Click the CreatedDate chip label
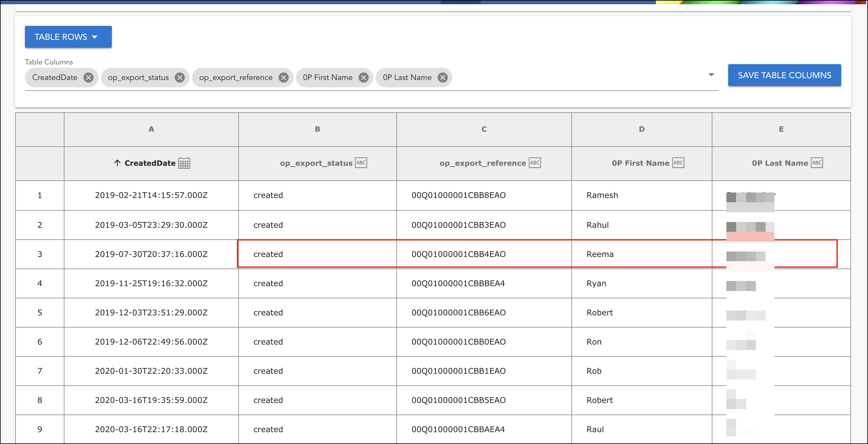868x444 pixels. [x=55, y=78]
